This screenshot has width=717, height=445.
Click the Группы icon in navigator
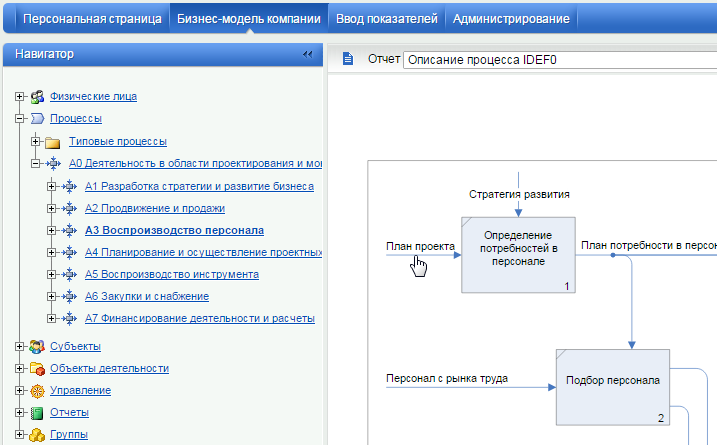[x=37, y=435]
